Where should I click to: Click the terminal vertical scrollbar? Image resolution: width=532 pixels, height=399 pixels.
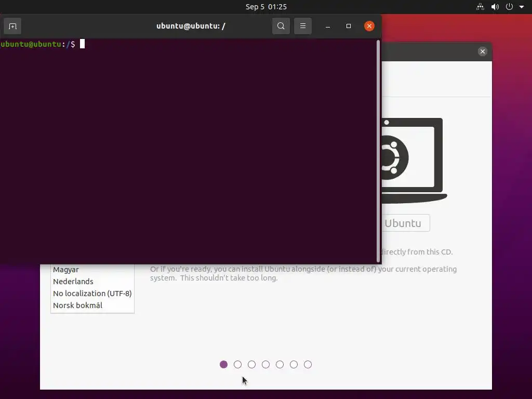378,151
